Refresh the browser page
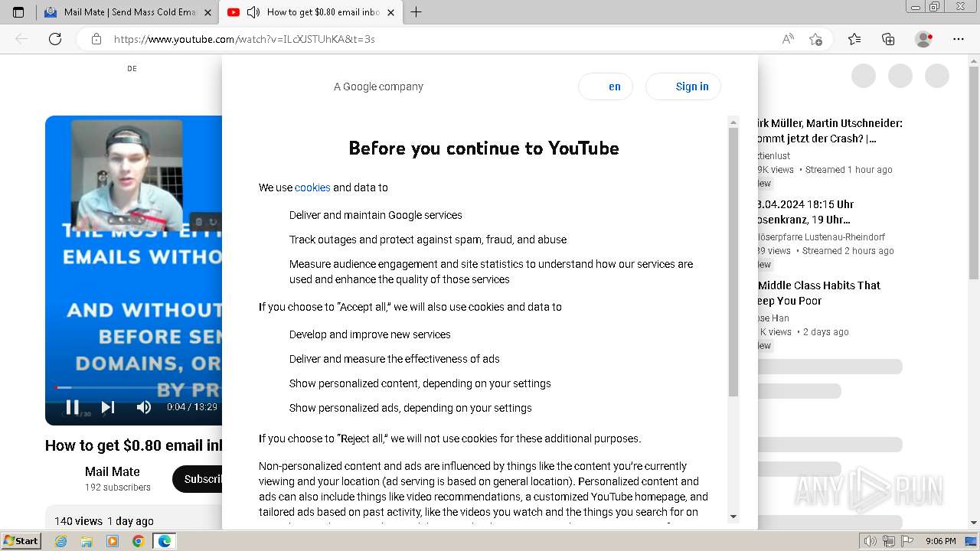The height and width of the screenshot is (551, 980). tap(55, 39)
